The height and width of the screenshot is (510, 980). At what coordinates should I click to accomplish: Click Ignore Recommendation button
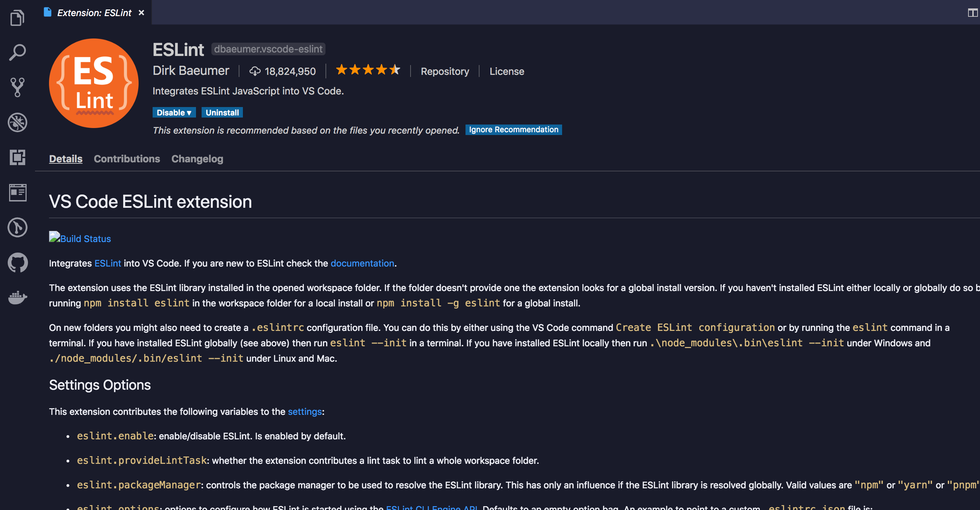pyautogui.click(x=513, y=130)
